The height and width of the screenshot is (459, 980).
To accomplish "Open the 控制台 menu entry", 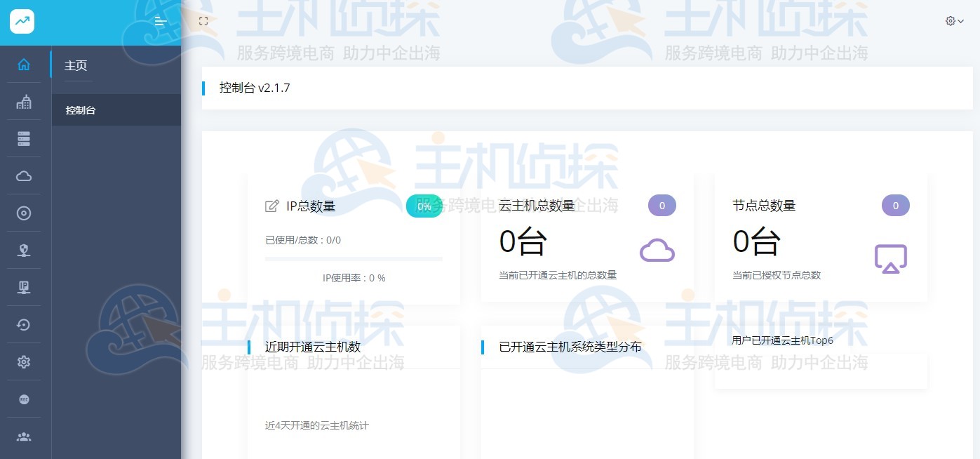I will click(x=80, y=110).
